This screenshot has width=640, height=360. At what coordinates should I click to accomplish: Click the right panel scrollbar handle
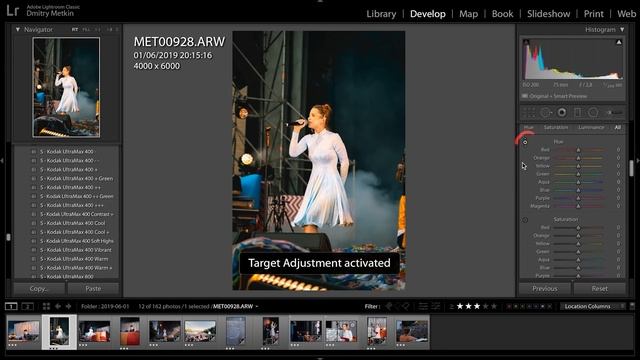click(x=631, y=168)
